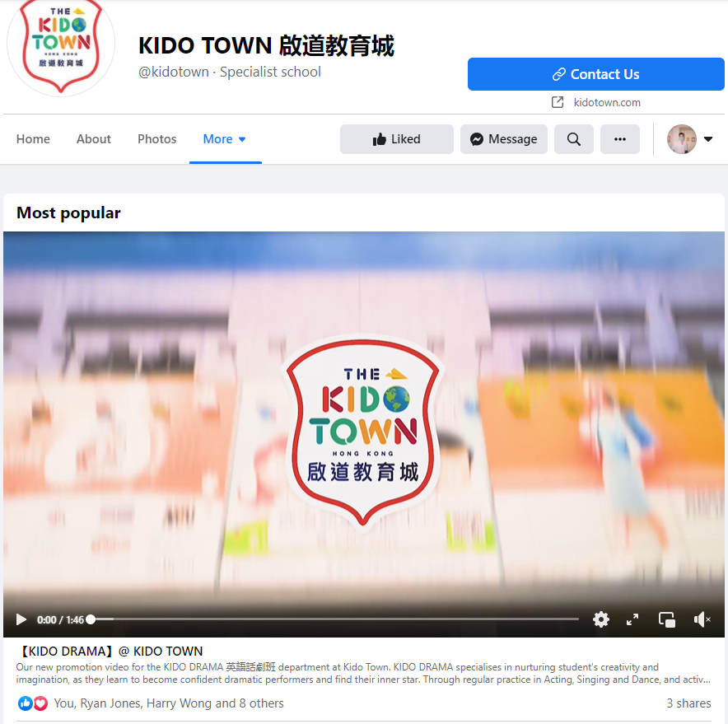
Task: Expand video to fullscreen
Action: tap(632, 619)
